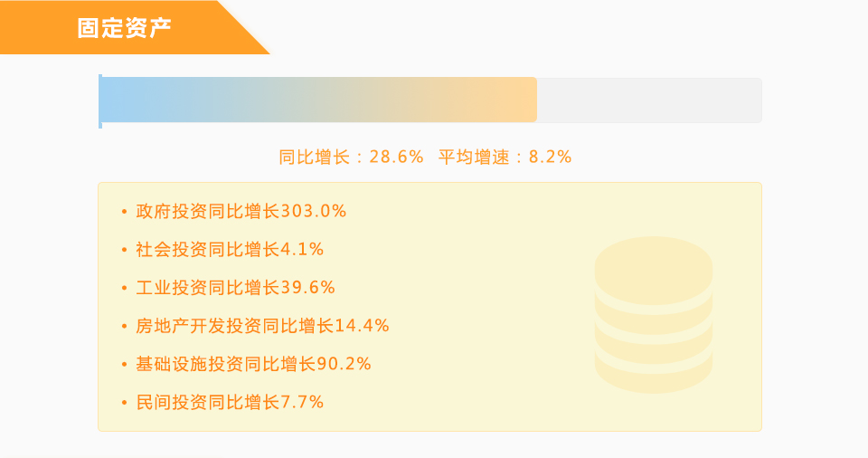Click bullet dot before 政府投资
868x458 pixels.
click(124, 212)
